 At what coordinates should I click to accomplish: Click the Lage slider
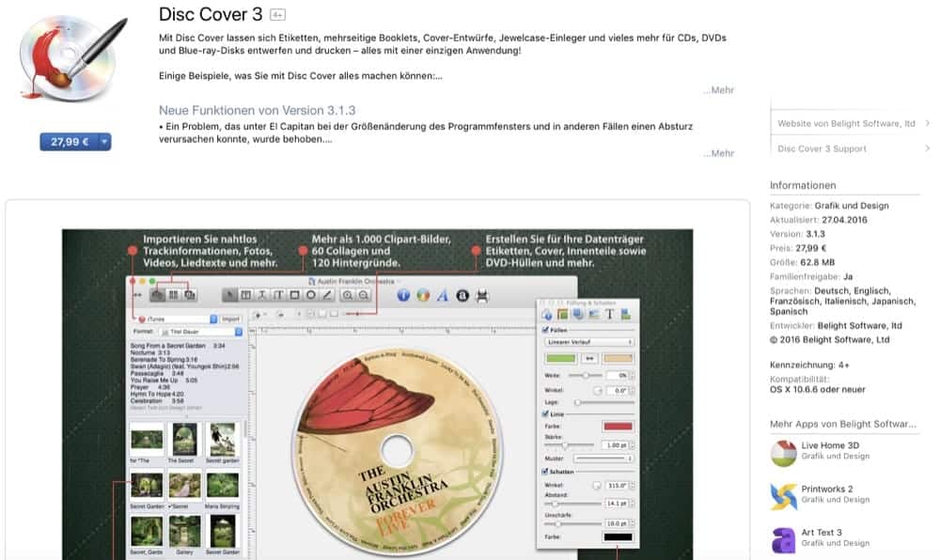[603, 402]
